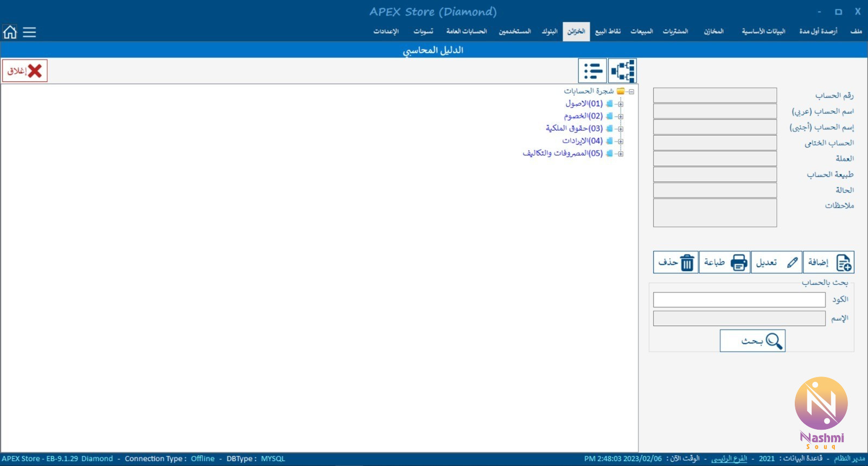Switch to tree view icon
Viewport: 868px width, 466px height.
(x=622, y=71)
